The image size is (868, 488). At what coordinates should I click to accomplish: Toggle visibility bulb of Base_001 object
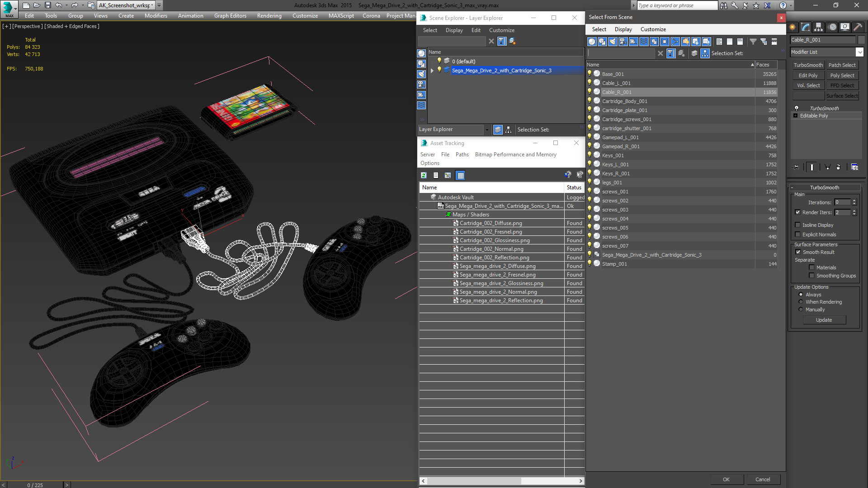(x=590, y=74)
